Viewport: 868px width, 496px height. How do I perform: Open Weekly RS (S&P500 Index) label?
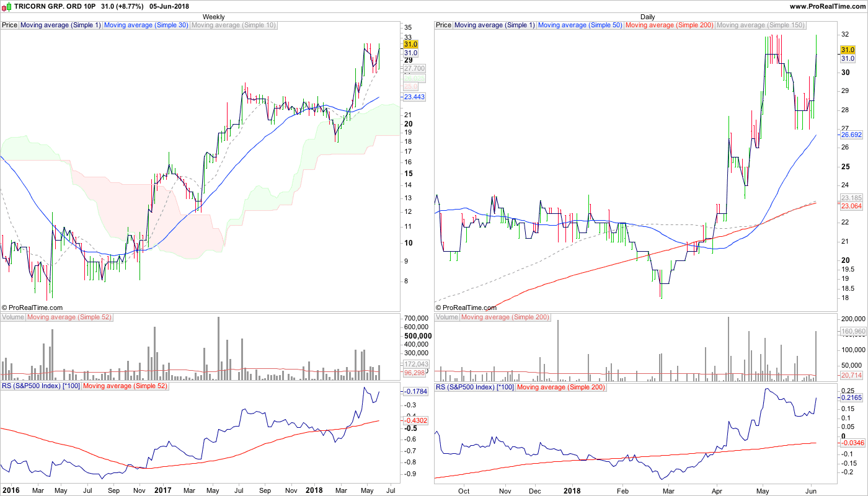(x=40, y=387)
